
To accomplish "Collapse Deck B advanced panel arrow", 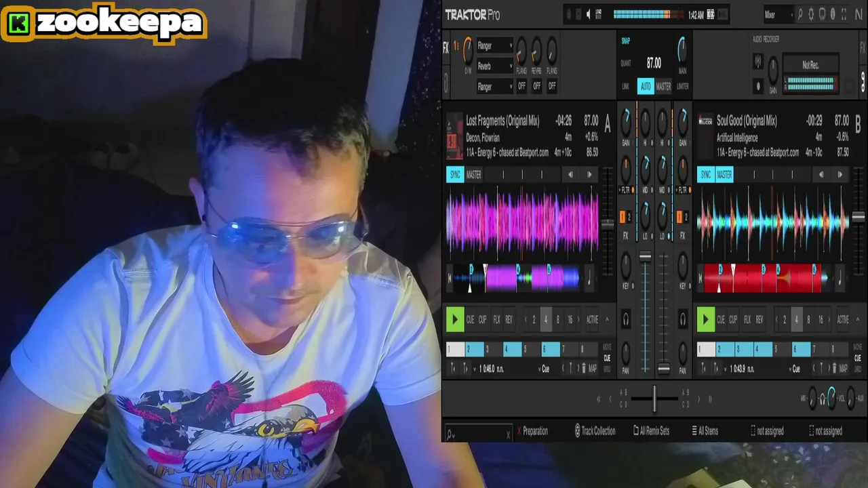I will point(858,319).
